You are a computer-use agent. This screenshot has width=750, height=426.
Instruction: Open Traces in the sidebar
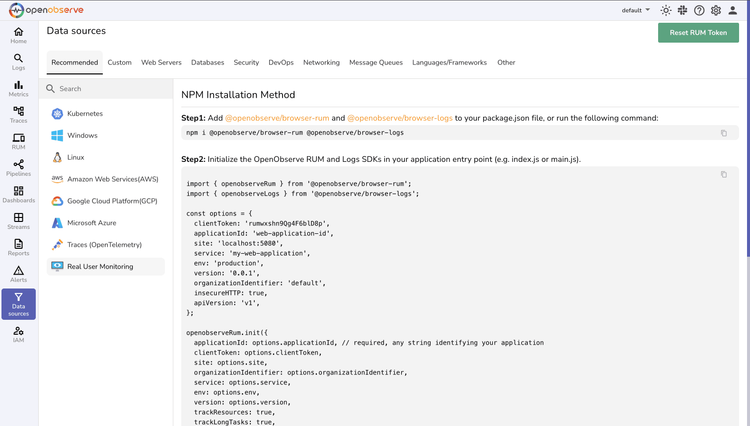tap(18, 115)
